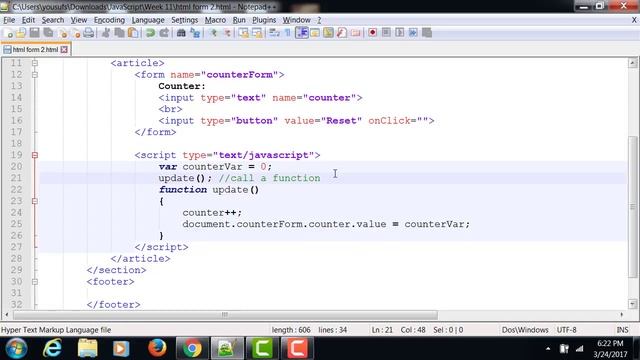This screenshot has height=360, width=640.
Task: Open Firefox from the taskbar
Action: (157, 348)
